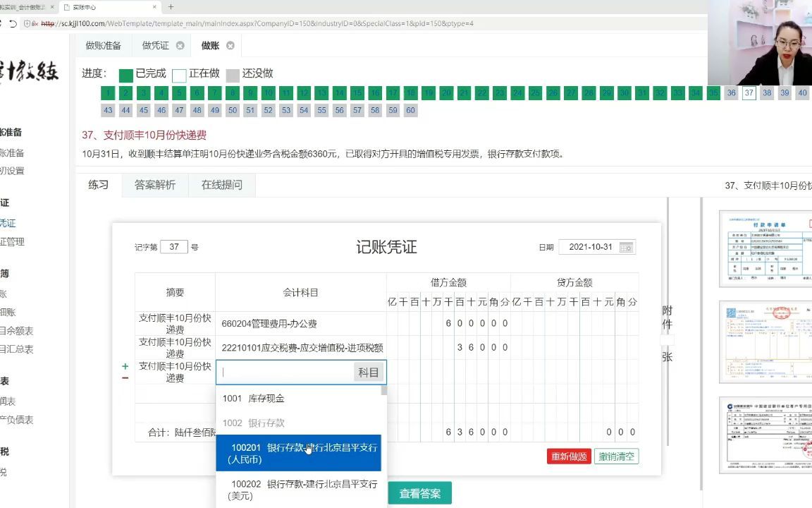
Task: Click the red 重新做题 button
Action: pos(569,456)
